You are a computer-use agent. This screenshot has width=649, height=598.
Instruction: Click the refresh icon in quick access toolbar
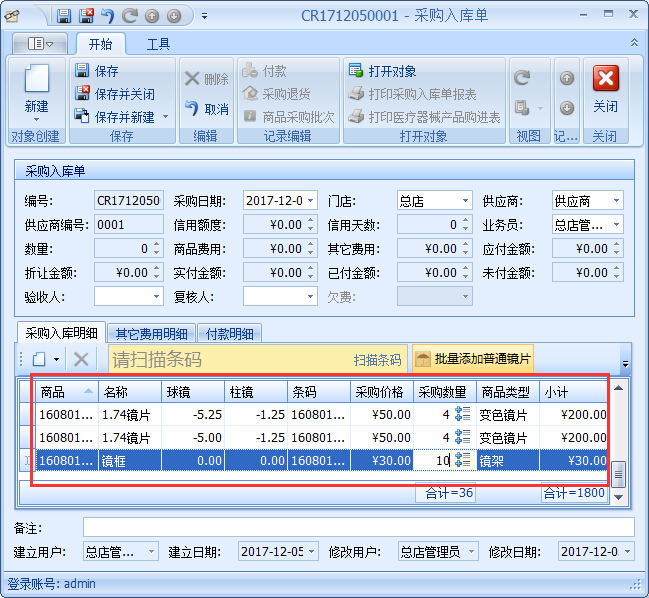pos(130,16)
